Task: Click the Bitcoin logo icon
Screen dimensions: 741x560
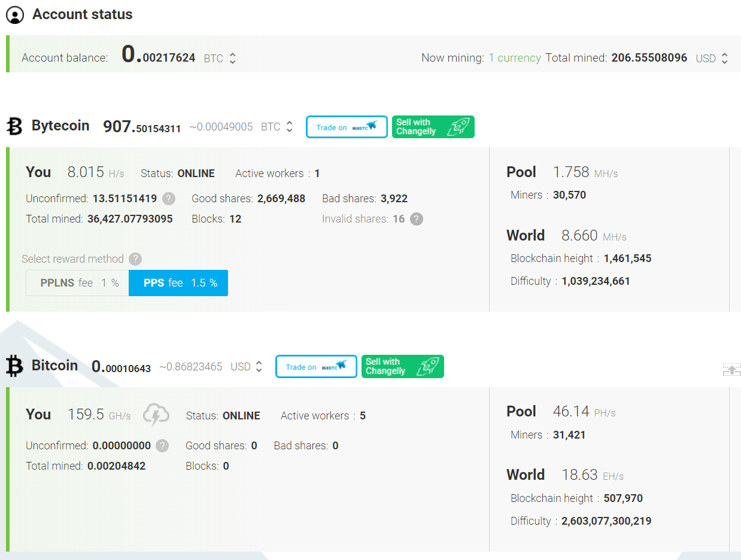Action: coord(14,366)
